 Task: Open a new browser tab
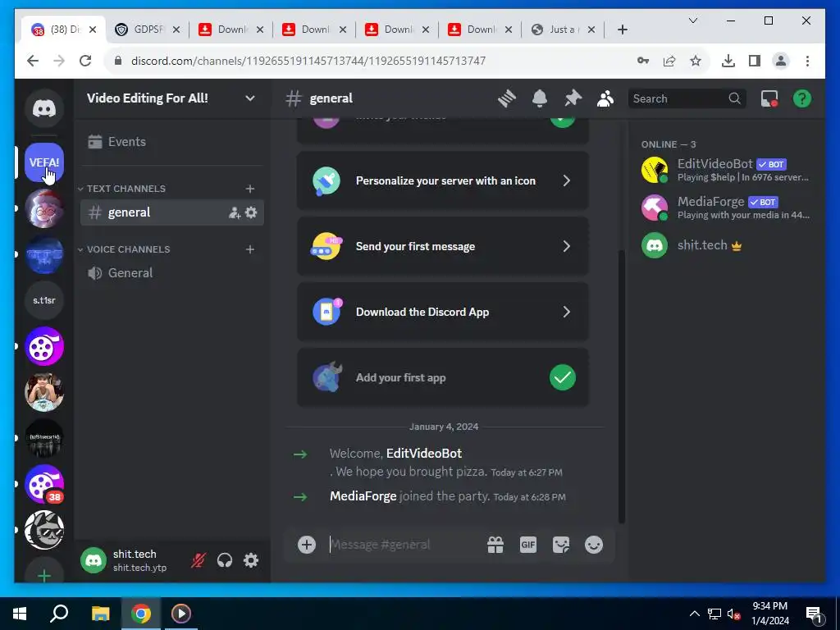[x=622, y=30]
